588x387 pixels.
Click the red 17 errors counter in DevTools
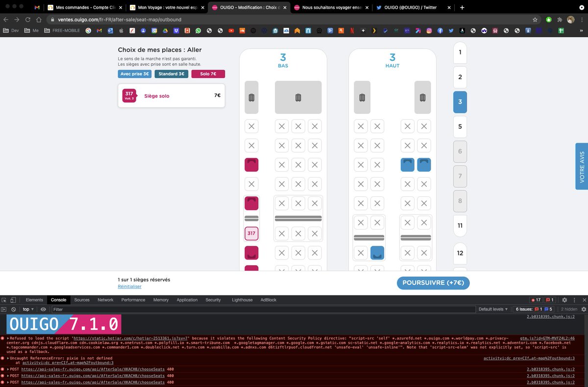pyautogui.click(x=536, y=300)
